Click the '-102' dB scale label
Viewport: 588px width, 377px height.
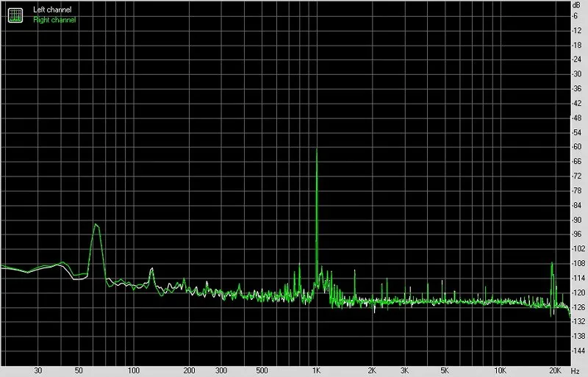[578, 248]
